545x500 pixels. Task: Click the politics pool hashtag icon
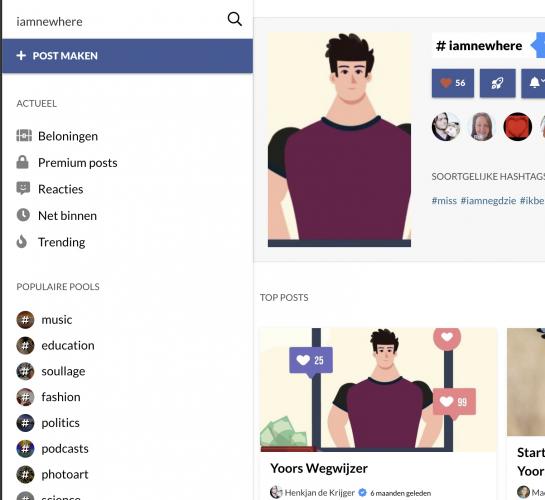(25, 423)
